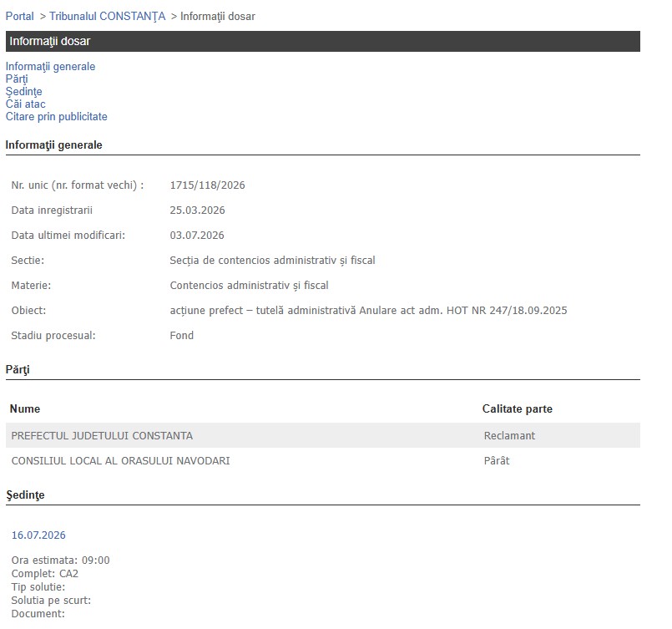Viewport: 672px width, 629px height.
Task: Click the Complet: CA2 line
Action: [44, 574]
